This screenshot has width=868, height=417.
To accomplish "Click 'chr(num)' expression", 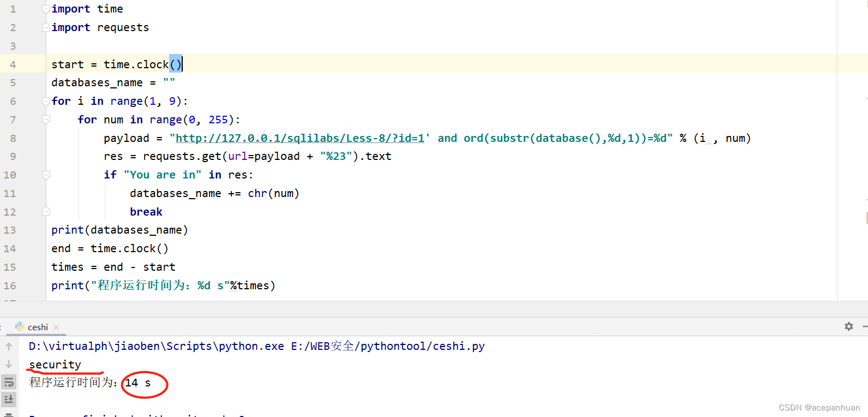I will (x=273, y=193).
